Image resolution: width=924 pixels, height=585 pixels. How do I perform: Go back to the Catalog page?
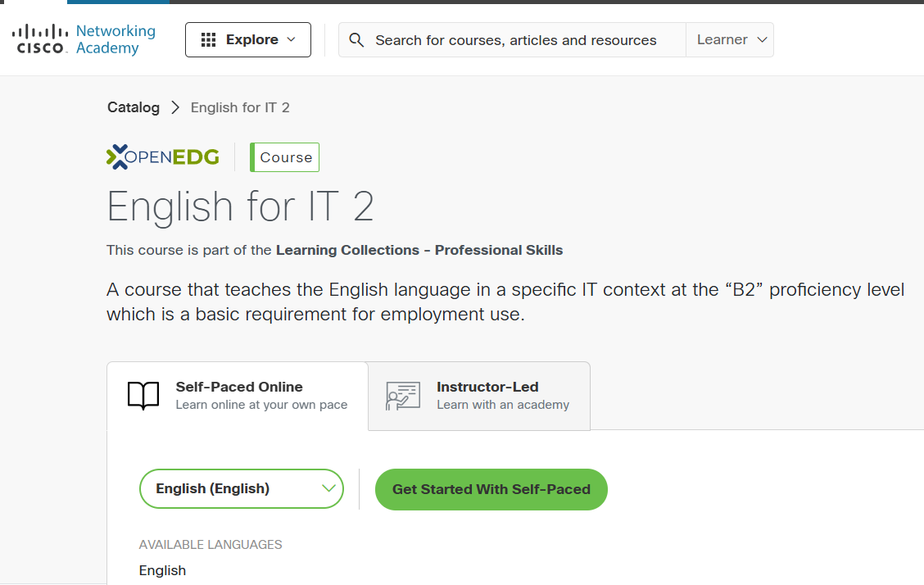pyautogui.click(x=133, y=107)
